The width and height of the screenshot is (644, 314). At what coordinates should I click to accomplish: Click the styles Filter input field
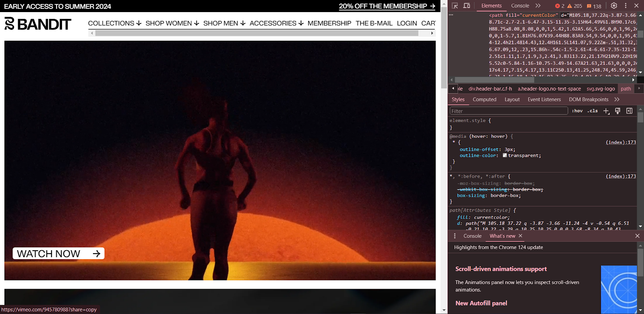(x=508, y=111)
